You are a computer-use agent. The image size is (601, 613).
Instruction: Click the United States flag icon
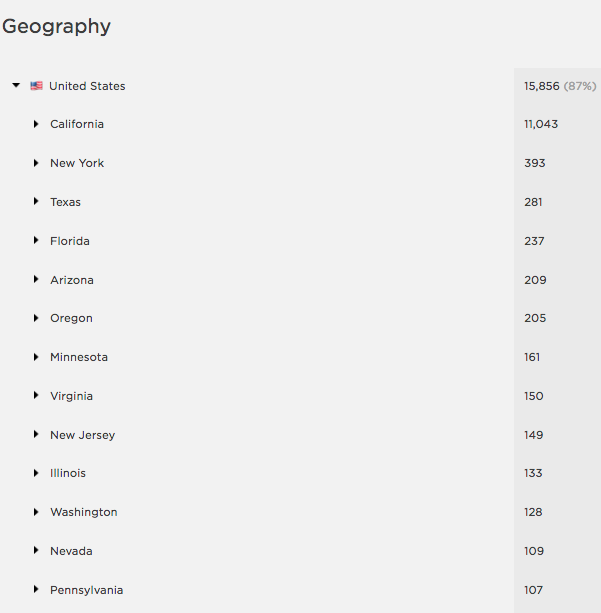coord(36,86)
